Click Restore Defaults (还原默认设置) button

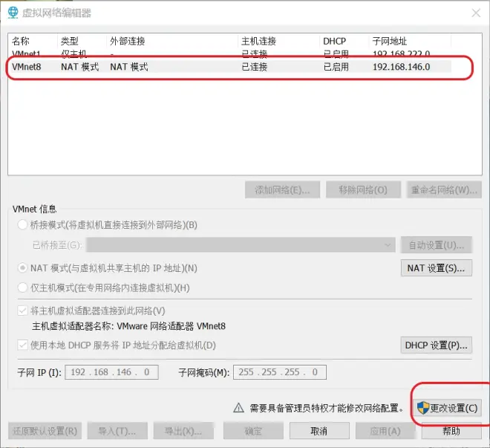[45, 431]
